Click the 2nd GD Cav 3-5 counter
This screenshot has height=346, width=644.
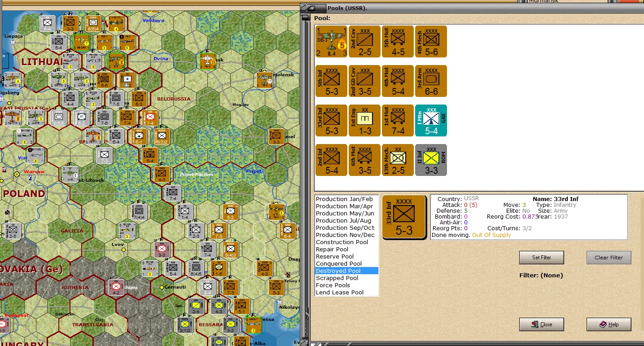pyautogui.click(x=364, y=81)
